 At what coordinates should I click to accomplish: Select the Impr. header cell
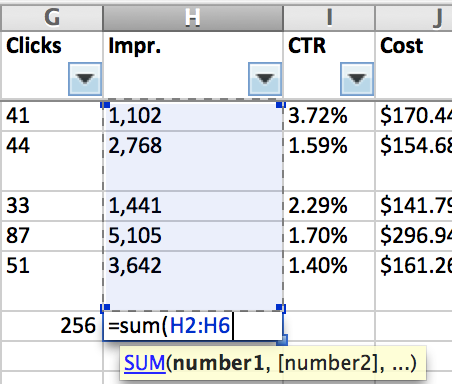(193, 65)
